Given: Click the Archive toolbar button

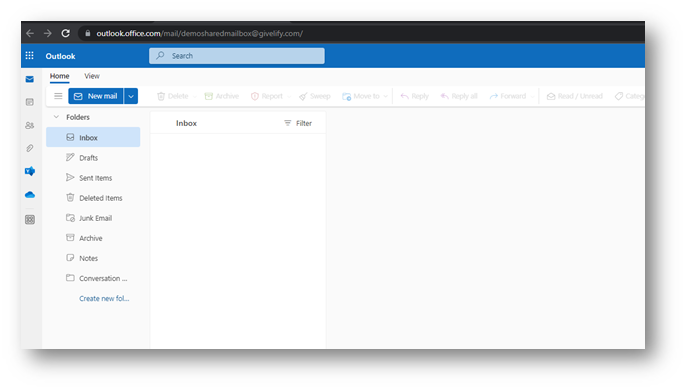Looking at the screenshot, I should point(222,96).
